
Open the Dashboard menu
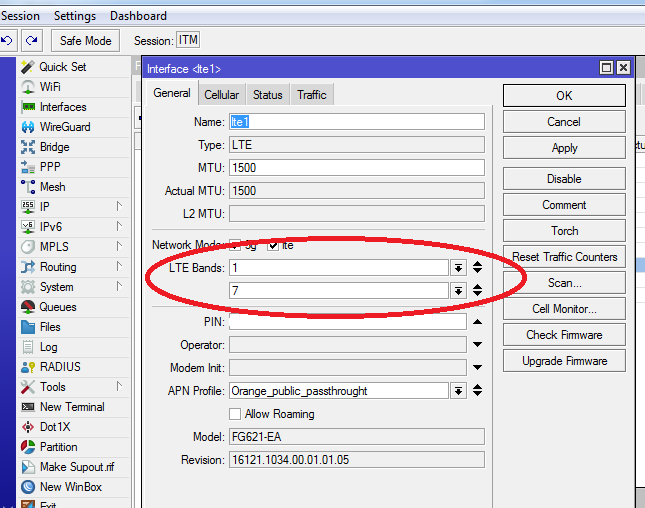tap(138, 16)
